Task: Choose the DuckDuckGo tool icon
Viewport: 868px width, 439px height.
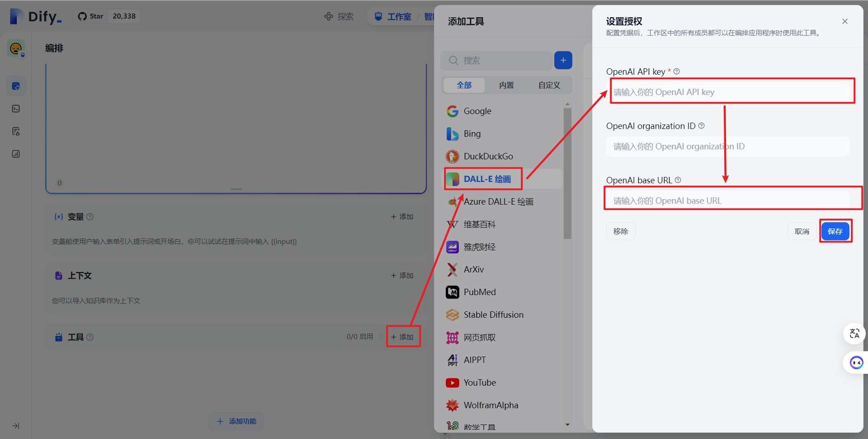Action: [453, 157]
